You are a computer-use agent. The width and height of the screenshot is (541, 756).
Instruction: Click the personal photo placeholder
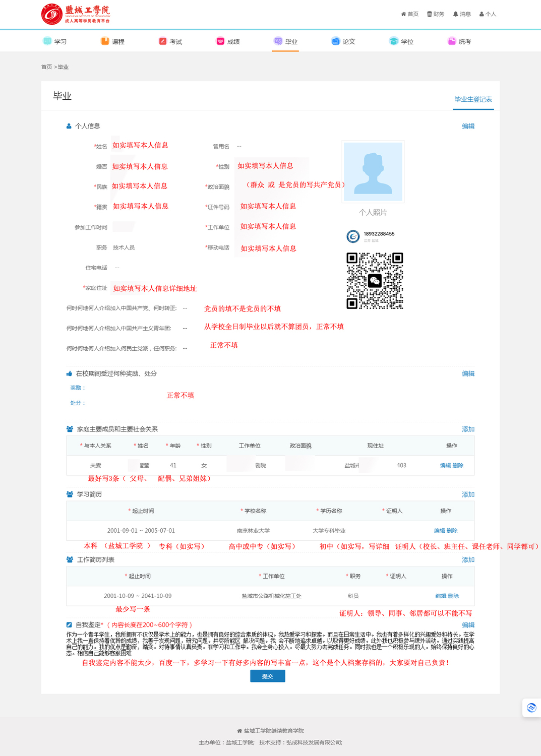373,172
